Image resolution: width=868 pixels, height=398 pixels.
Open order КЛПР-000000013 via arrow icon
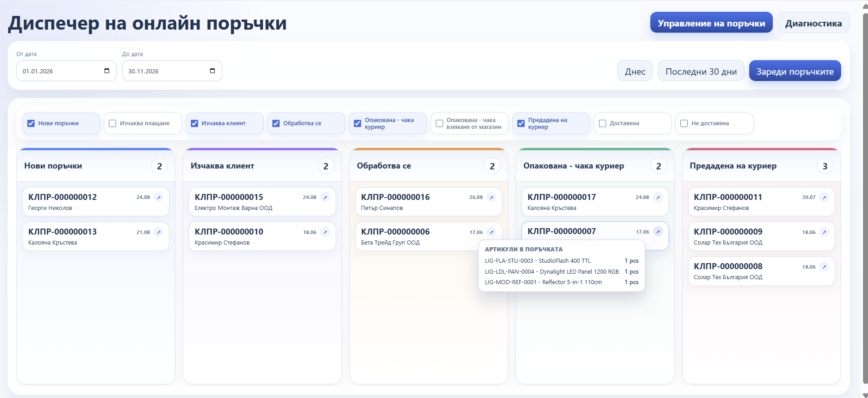[x=158, y=232]
